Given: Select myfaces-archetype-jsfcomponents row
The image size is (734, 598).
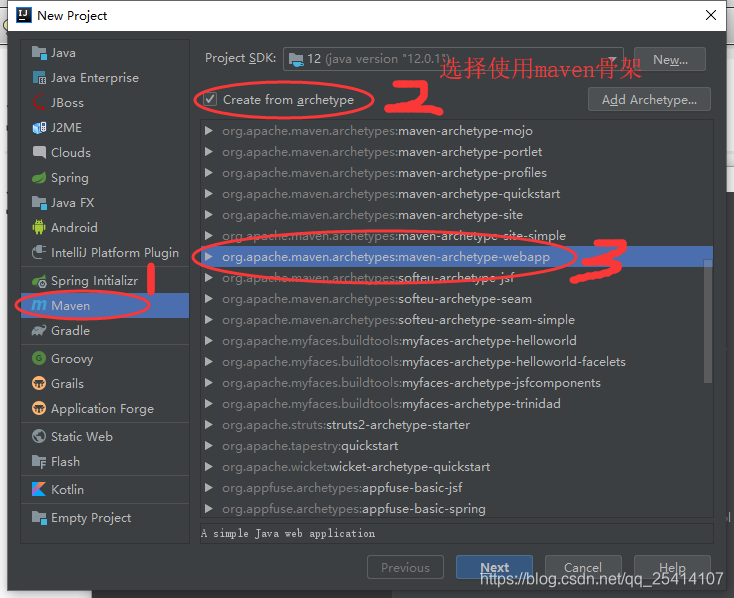Looking at the screenshot, I should 456,383.
